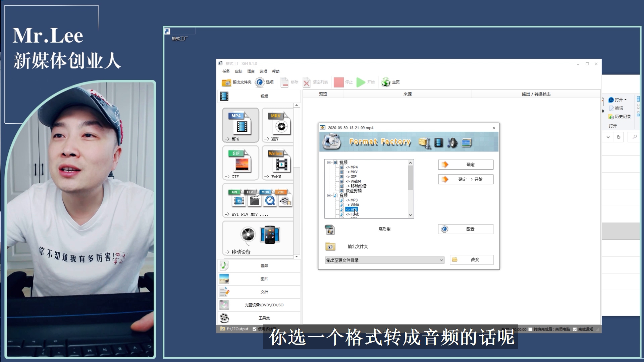Select -> WMA in the format tree
Image resolution: width=644 pixels, height=362 pixels.
pyautogui.click(x=352, y=205)
